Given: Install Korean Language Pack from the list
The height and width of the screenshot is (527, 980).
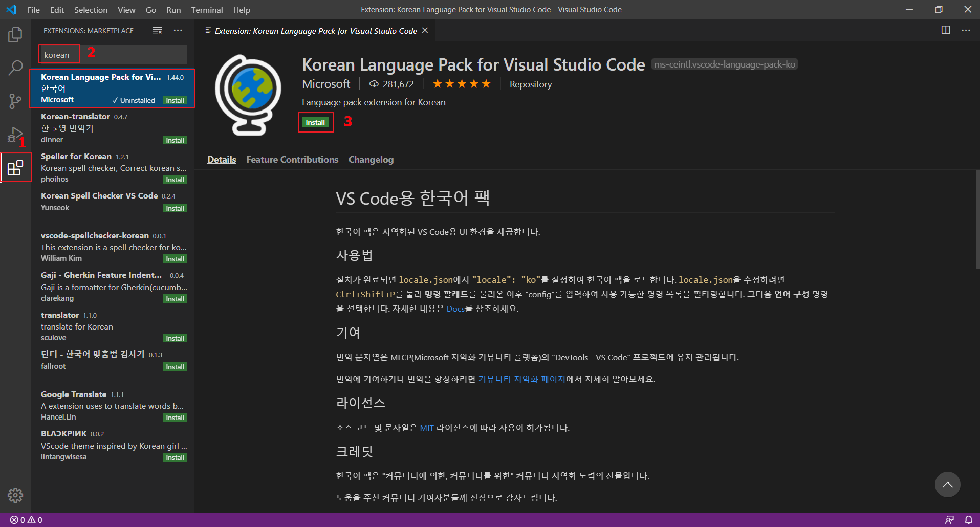Looking at the screenshot, I should tap(175, 100).
